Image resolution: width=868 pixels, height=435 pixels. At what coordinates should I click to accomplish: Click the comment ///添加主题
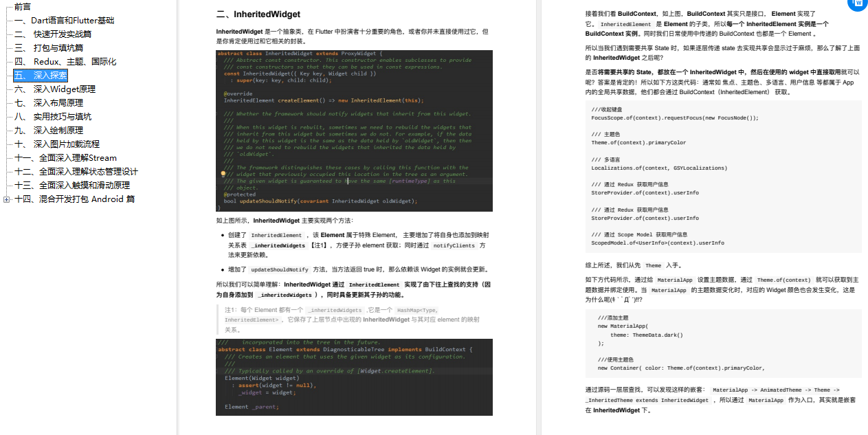click(613, 317)
